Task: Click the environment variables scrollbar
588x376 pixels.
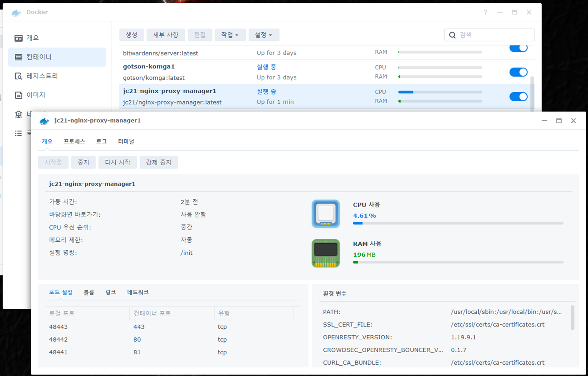Action: (x=572, y=318)
